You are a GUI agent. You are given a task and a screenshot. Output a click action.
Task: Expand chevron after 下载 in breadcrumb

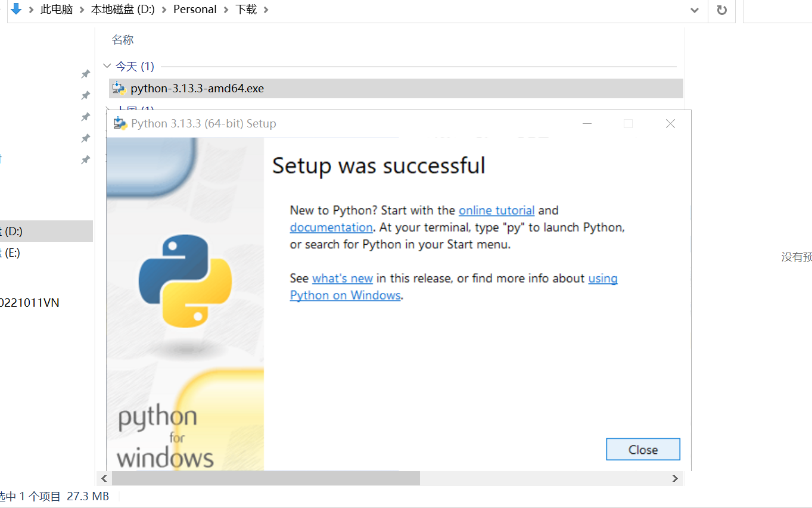tap(266, 10)
